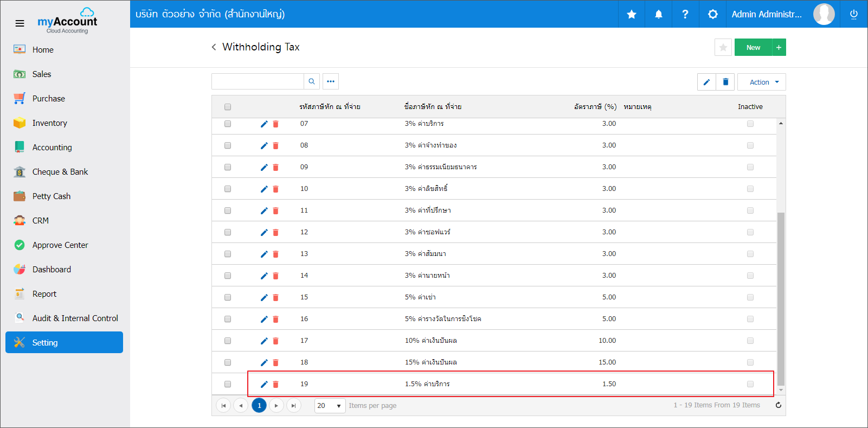Go back with Withholding Tax arrow

(x=214, y=47)
